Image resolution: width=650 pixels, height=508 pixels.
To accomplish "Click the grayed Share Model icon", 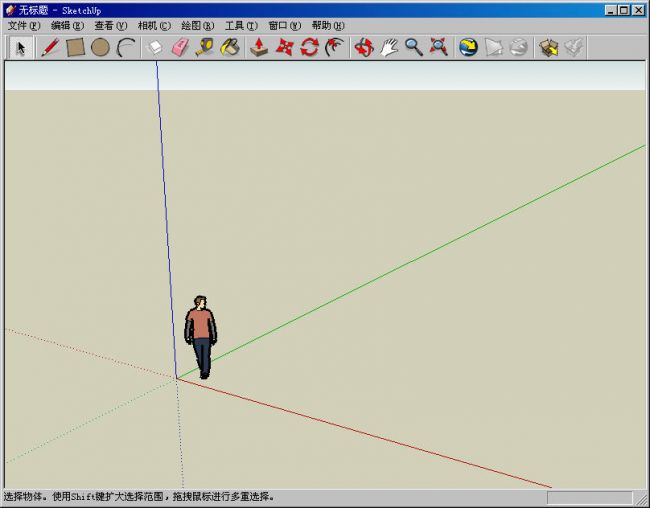I will coord(574,47).
